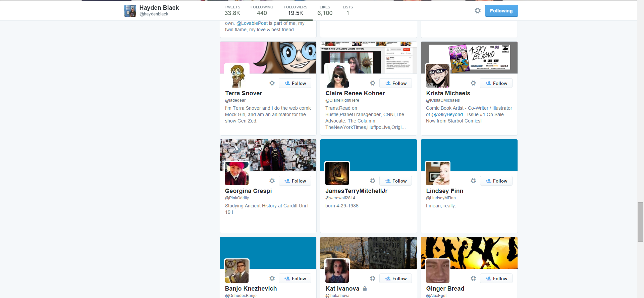Follow Kat Ivanova
Viewport: 644px width, 298px height.
pos(395,279)
